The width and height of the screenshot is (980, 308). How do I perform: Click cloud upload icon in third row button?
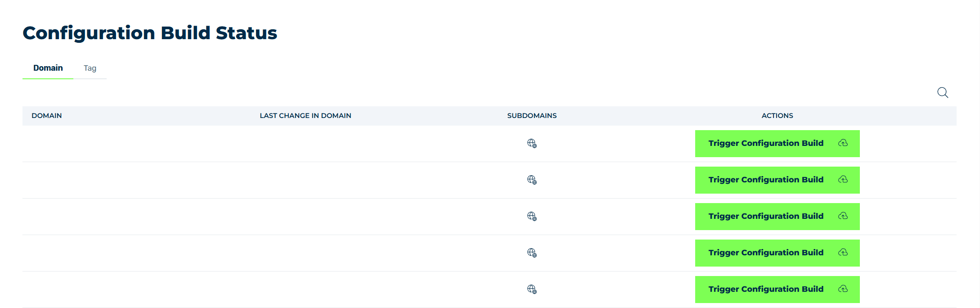click(843, 216)
